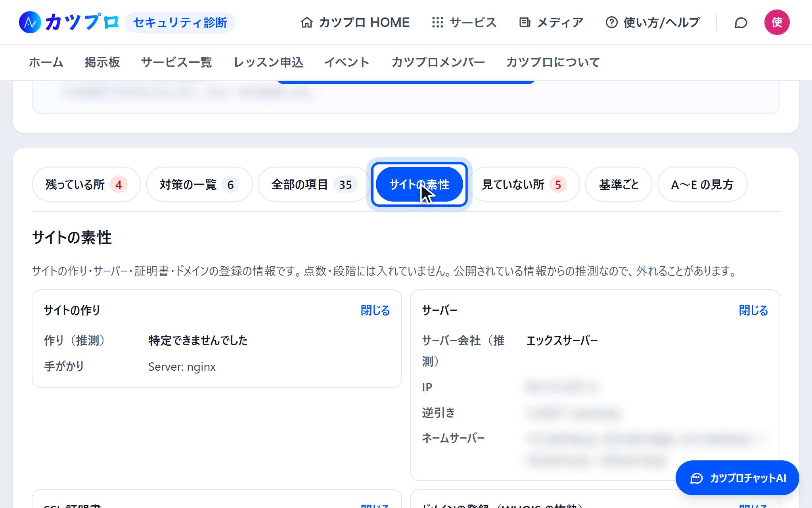The height and width of the screenshot is (508, 812).
Task: Open the サービス header menu
Action: click(464, 22)
